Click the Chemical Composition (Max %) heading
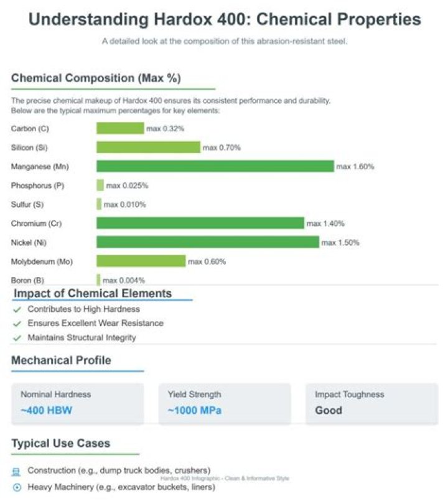 (96, 78)
